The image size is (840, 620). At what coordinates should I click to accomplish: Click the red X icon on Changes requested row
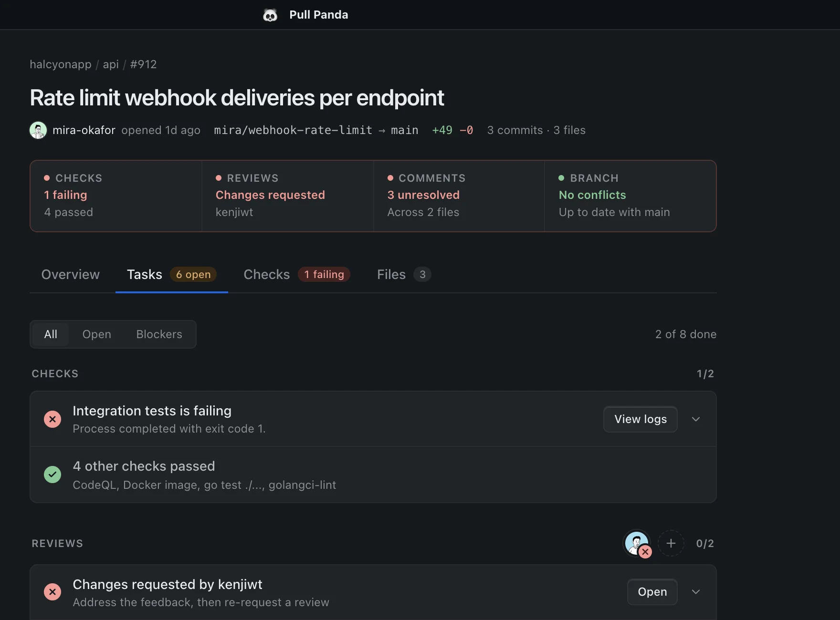coord(52,592)
